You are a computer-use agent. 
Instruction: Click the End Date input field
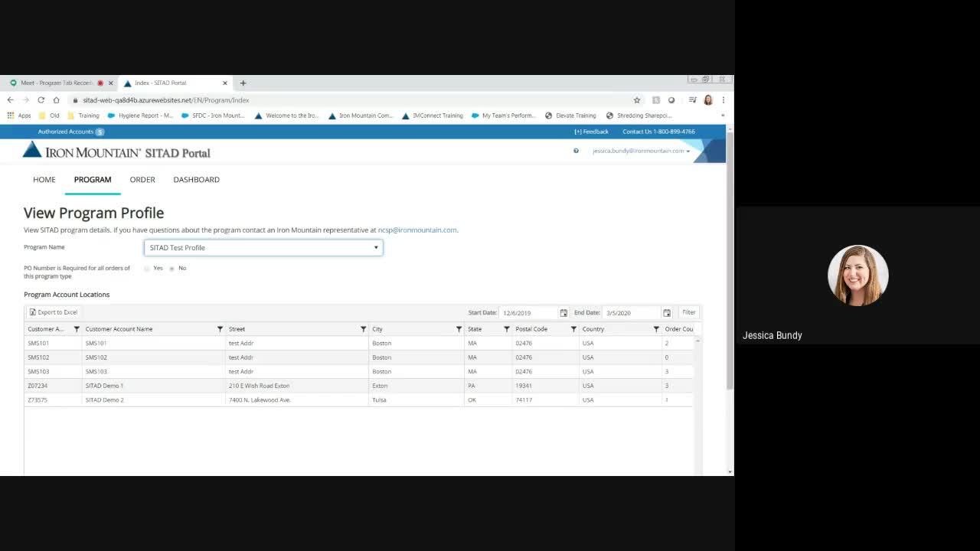[x=632, y=313]
